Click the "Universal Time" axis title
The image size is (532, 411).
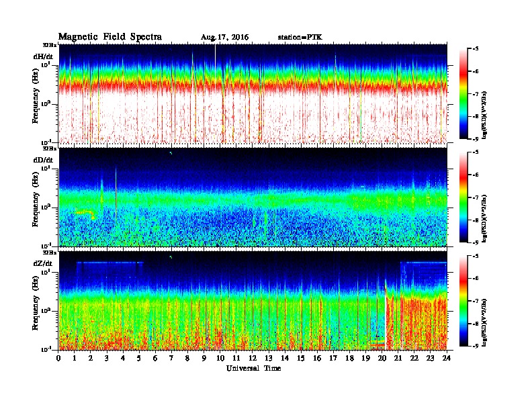coord(253,368)
